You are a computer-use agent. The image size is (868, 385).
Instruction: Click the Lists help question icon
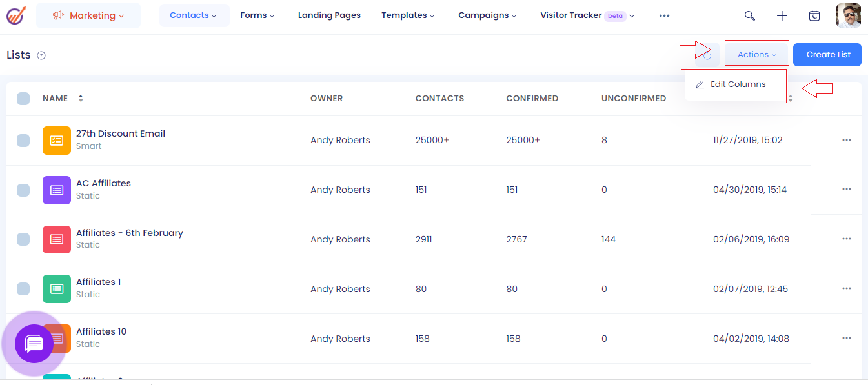(x=41, y=55)
